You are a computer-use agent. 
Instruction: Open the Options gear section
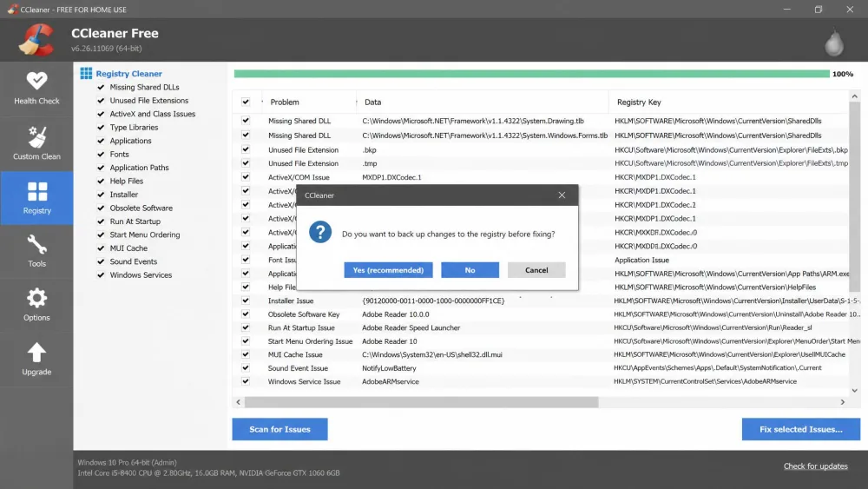(x=36, y=305)
